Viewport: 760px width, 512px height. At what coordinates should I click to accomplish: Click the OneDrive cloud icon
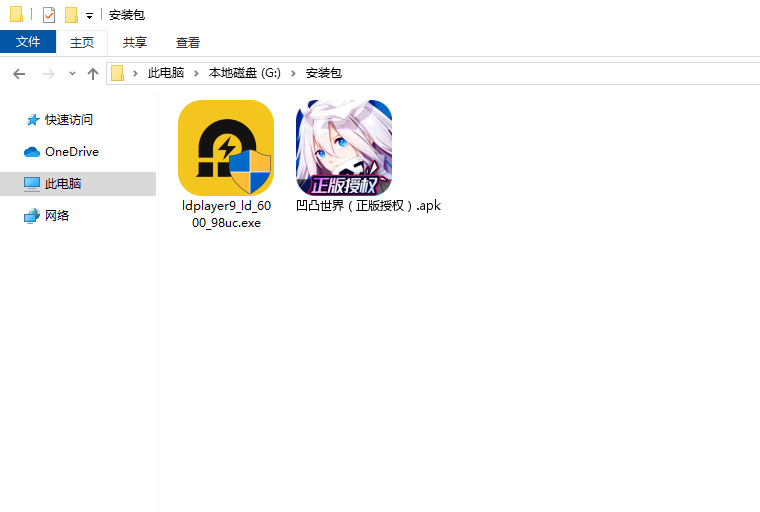(32, 152)
